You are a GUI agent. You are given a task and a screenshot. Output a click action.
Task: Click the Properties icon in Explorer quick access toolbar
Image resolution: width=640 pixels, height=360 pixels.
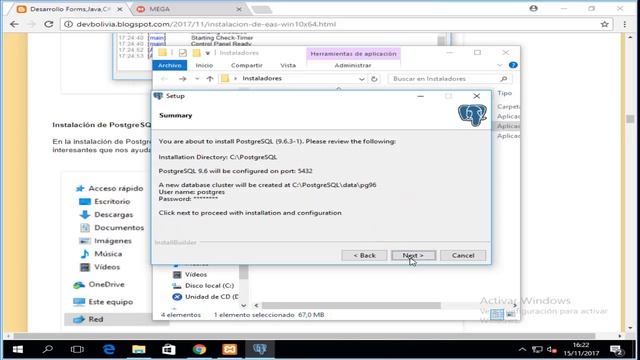(182, 53)
